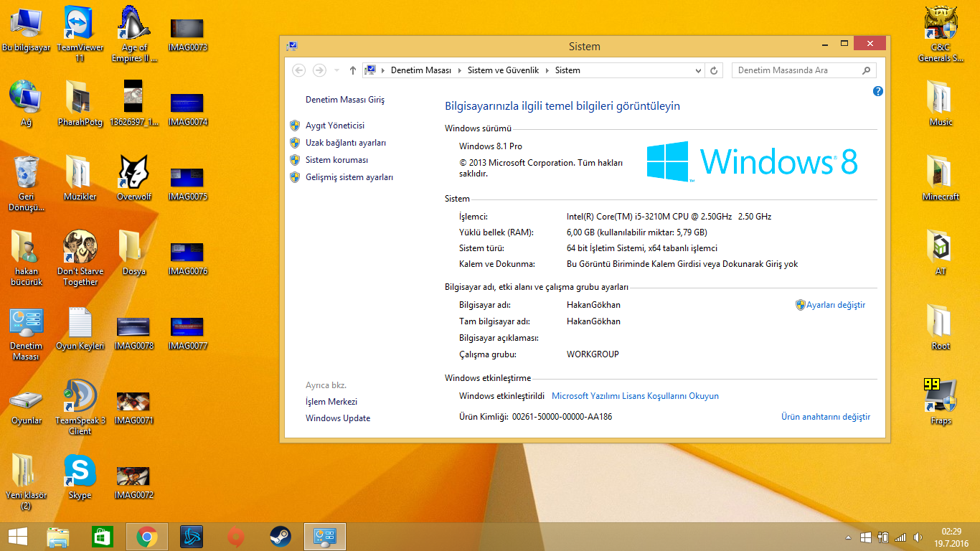Click the Sistem window title bar icon
Image resolution: width=980 pixels, height=551 pixels.
tap(292, 46)
